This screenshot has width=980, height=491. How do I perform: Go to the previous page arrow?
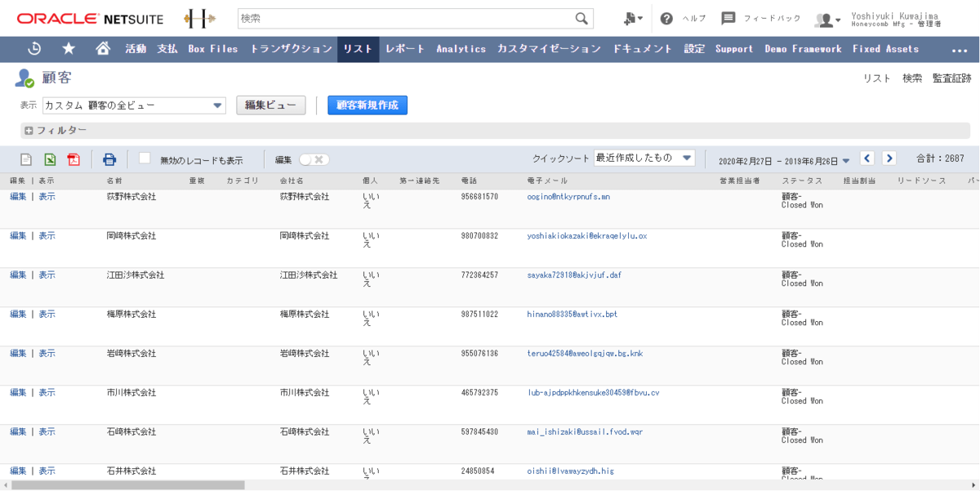(867, 158)
